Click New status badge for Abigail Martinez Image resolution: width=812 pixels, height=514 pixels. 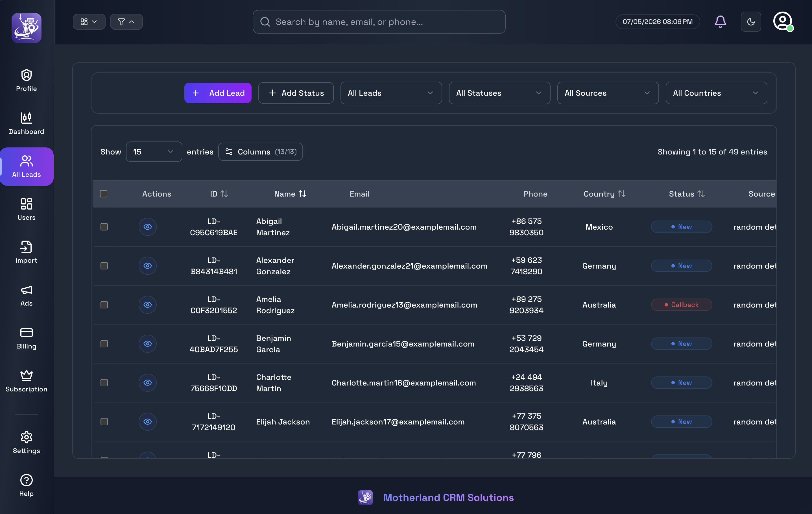point(681,227)
